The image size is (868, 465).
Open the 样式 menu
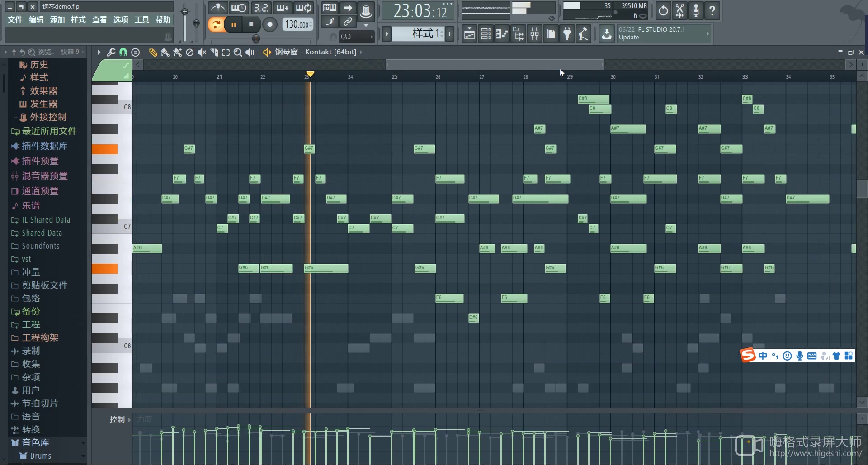(78, 20)
